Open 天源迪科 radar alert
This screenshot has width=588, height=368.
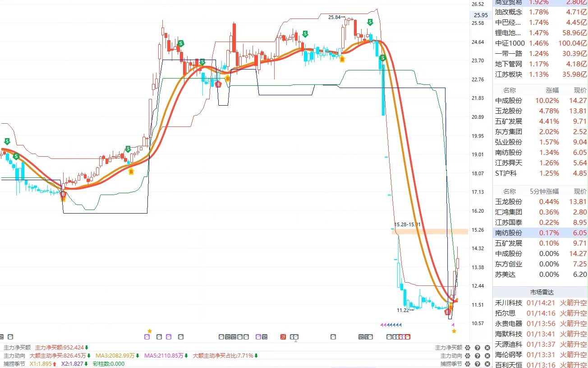(x=540, y=344)
